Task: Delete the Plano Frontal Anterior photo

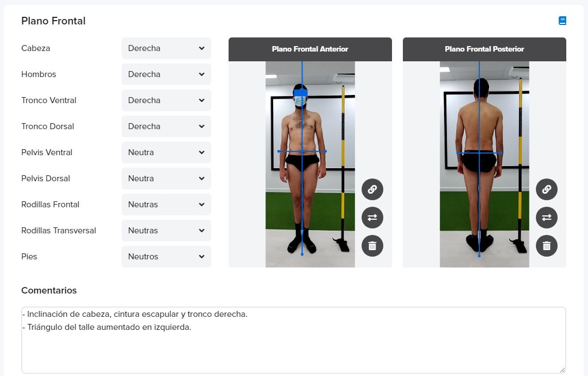Action: point(372,246)
